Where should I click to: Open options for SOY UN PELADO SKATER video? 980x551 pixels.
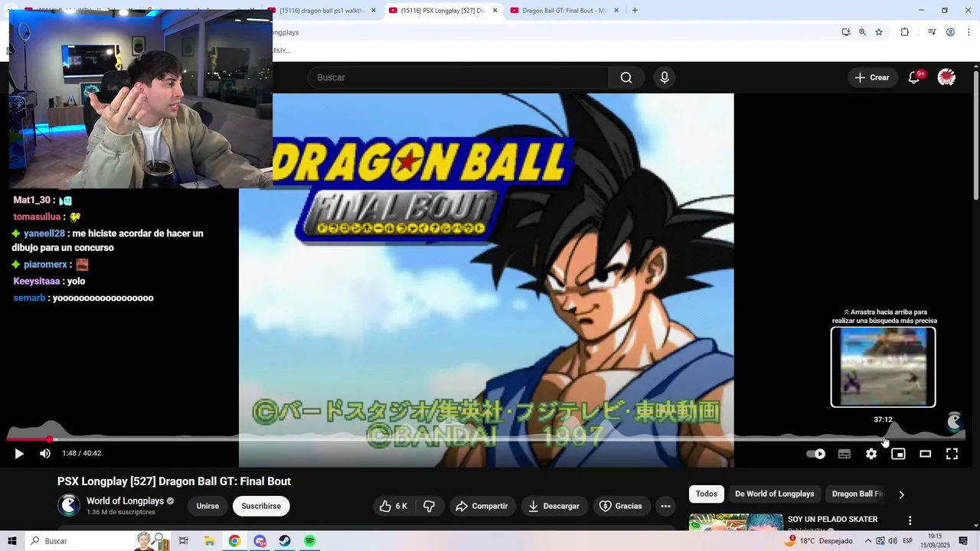(910, 520)
